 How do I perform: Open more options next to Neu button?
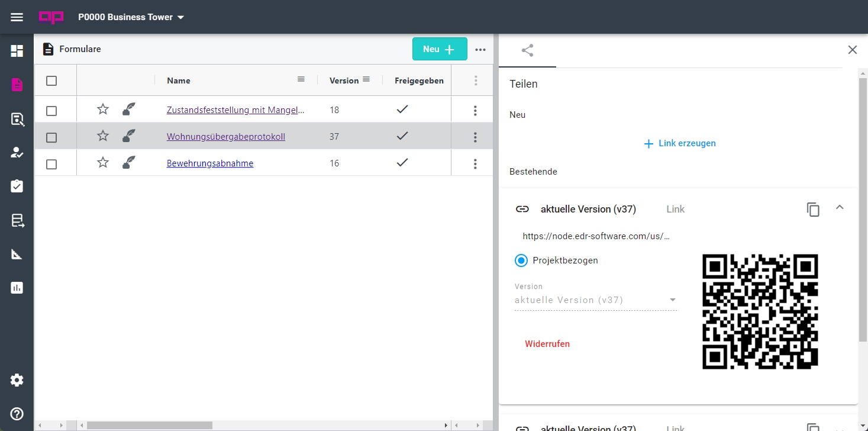click(x=480, y=50)
